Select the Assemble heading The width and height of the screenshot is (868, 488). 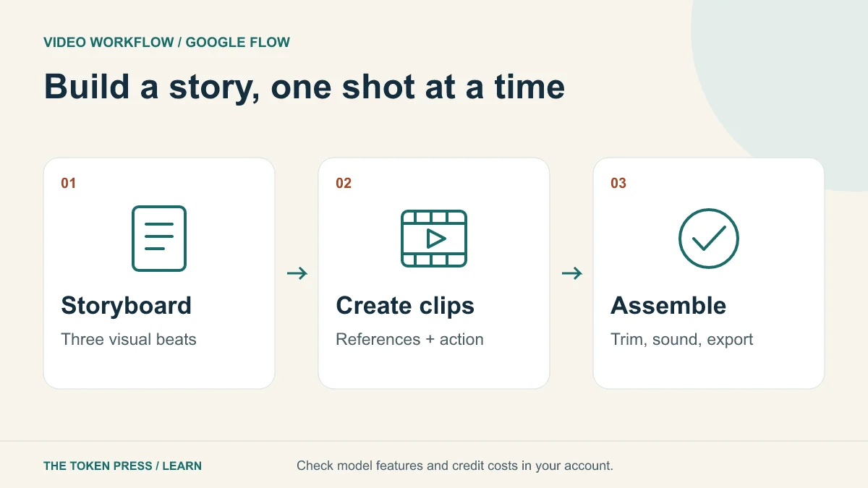click(x=668, y=306)
